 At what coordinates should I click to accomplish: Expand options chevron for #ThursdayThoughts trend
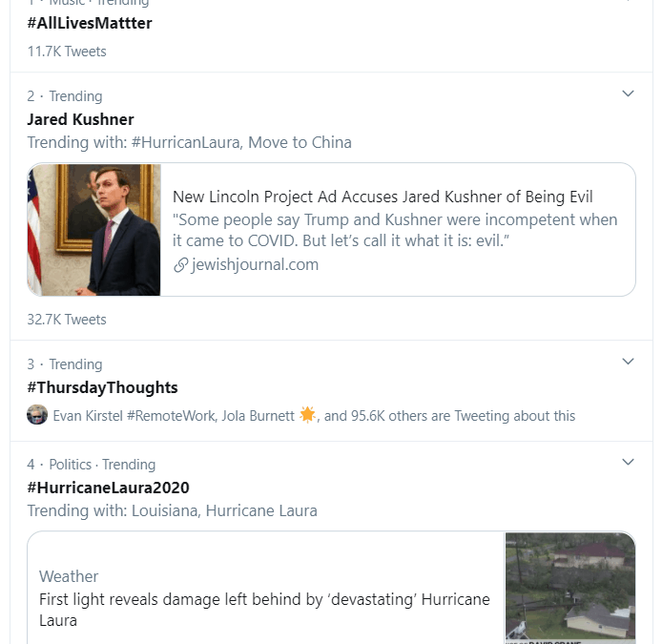628,362
